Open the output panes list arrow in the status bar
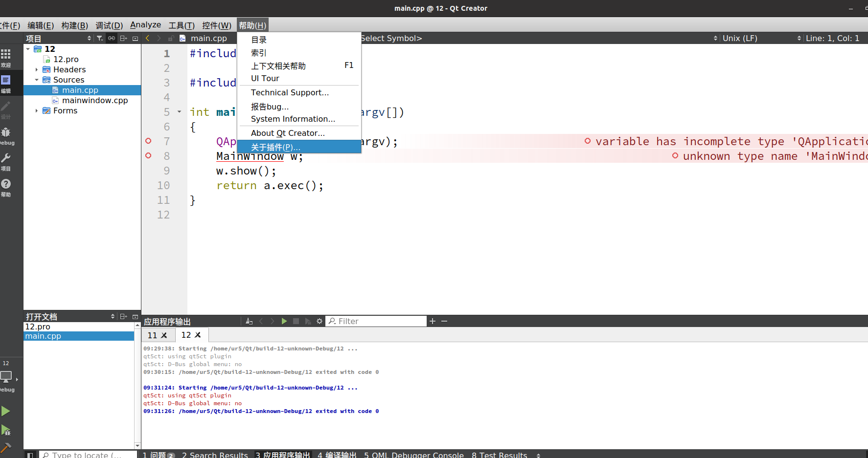The width and height of the screenshot is (868, 458). click(538, 455)
